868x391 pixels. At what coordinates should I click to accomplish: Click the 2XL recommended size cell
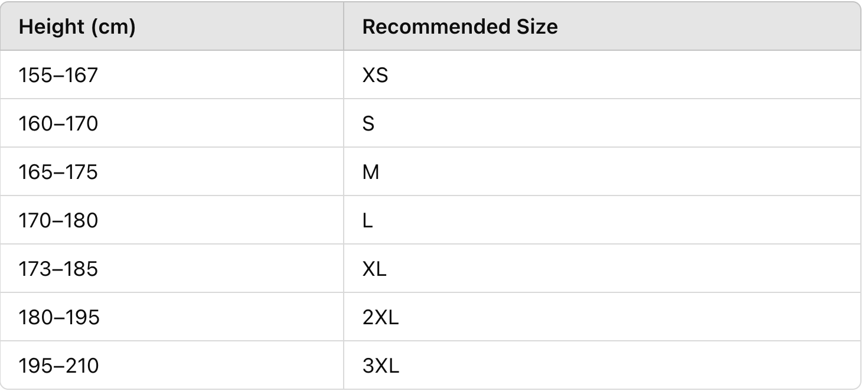[x=380, y=318]
